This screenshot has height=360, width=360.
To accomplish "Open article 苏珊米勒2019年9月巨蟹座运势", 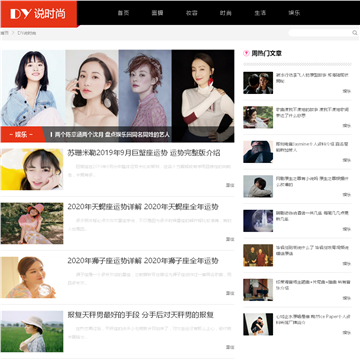I will pos(144,153).
